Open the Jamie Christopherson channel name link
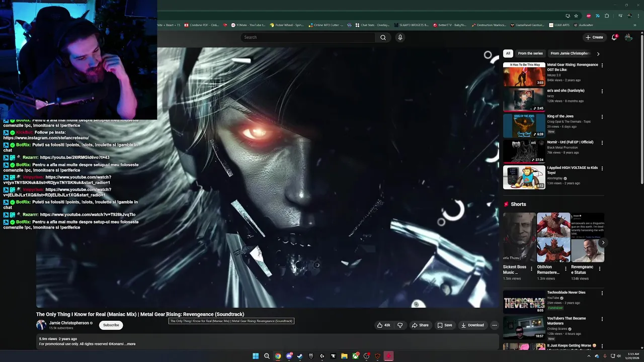The height and width of the screenshot is (362, 644). (x=69, y=323)
